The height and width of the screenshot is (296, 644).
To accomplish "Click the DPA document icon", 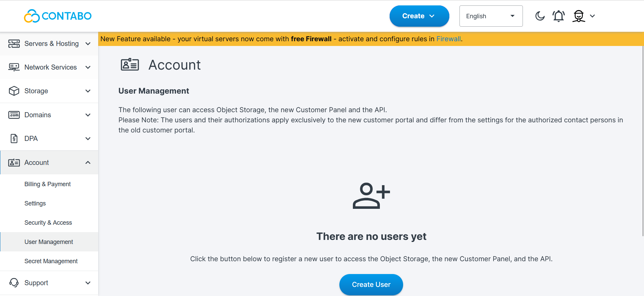I will [x=14, y=139].
